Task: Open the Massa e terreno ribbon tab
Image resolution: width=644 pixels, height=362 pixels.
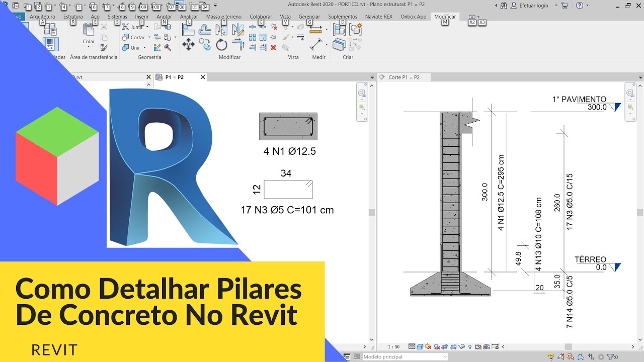Action: pyautogui.click(x=224, y=17)
